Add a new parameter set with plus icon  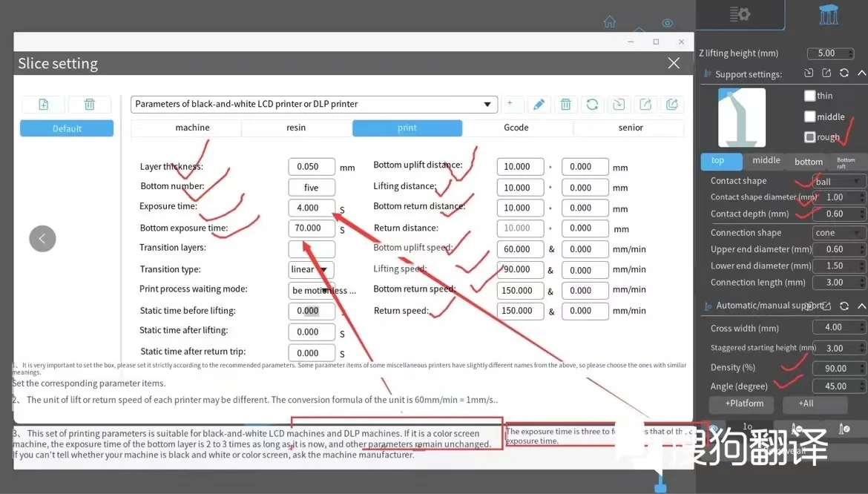point(510,104)
